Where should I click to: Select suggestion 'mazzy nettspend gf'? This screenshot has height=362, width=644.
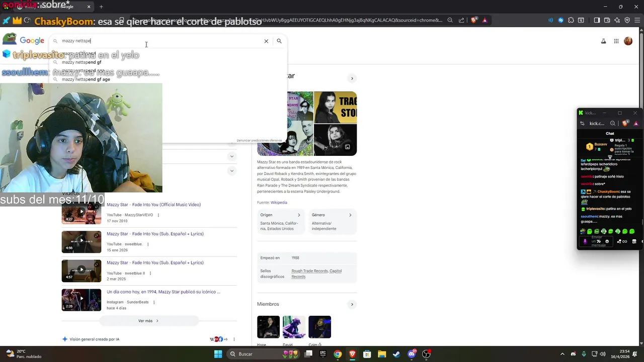(82, 62)
